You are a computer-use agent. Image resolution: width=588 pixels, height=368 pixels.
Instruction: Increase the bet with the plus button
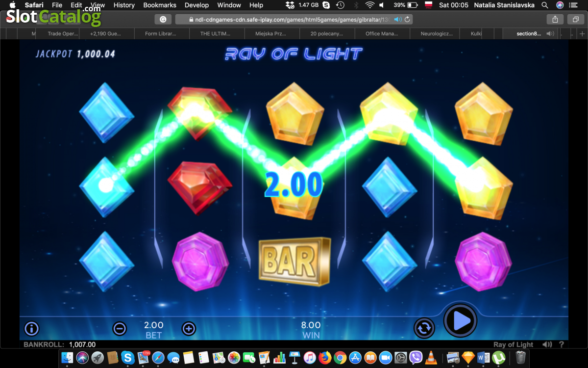[189, 328]
